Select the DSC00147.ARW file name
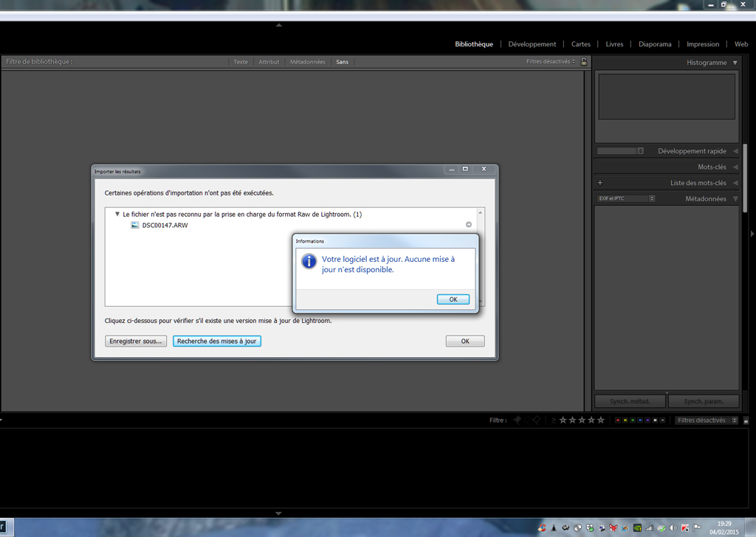Image resolution: width=756 pixels, height=537 pixels. click(165, 225)
